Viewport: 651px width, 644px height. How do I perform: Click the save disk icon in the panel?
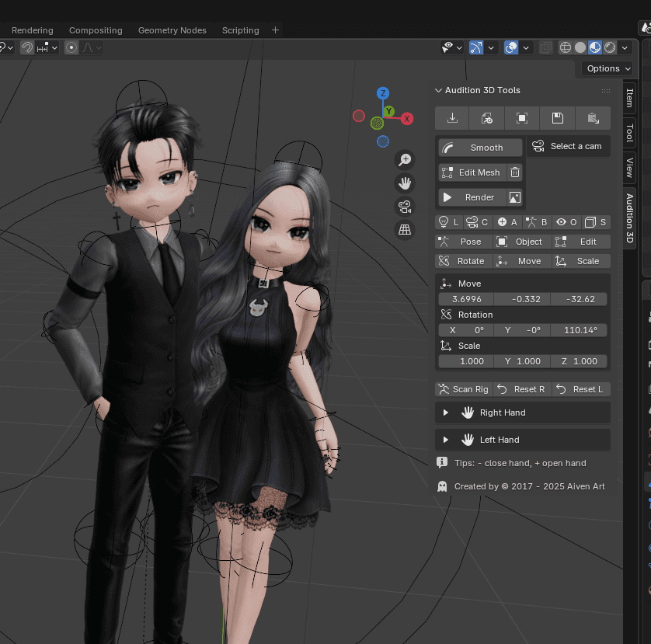(x=557, y=117)
